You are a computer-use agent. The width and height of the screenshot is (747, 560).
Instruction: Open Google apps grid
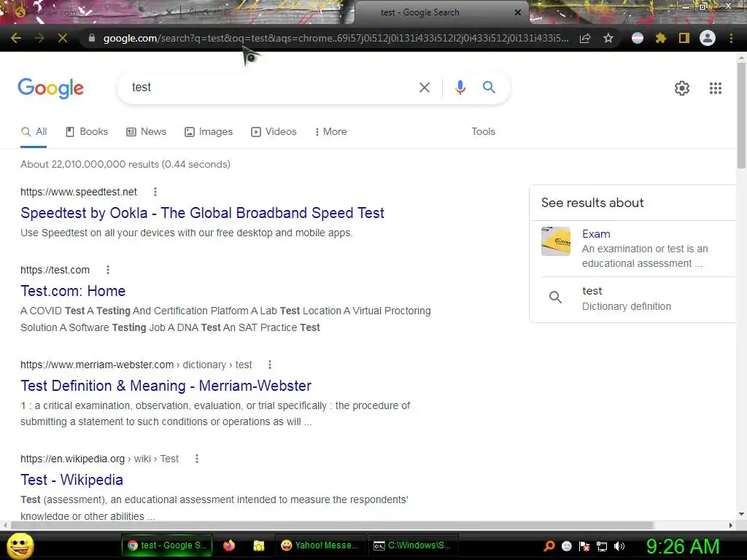click(x=716, y=88)
